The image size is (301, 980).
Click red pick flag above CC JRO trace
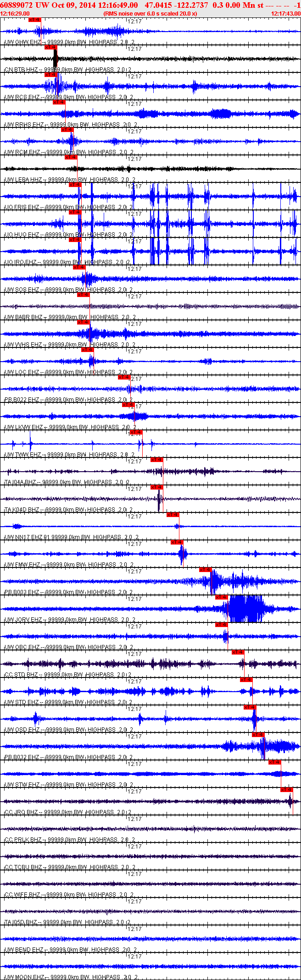click(287, 790)
